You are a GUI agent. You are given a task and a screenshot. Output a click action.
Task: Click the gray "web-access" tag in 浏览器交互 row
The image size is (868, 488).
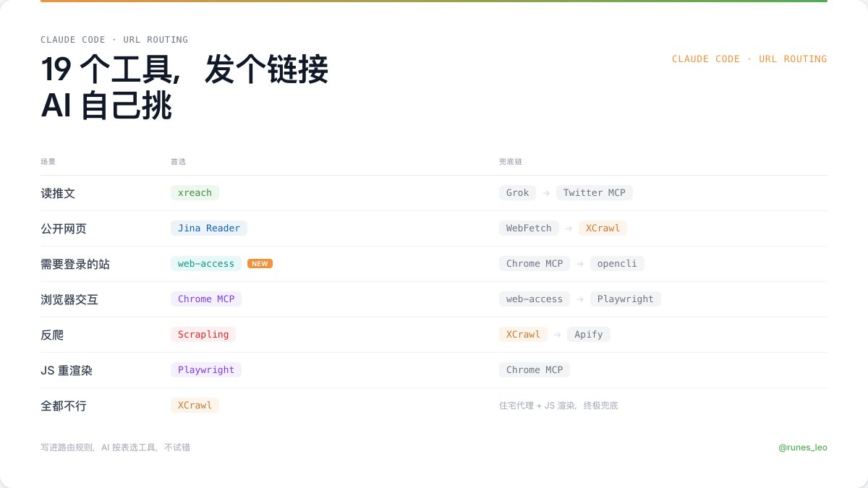(535, 299)
